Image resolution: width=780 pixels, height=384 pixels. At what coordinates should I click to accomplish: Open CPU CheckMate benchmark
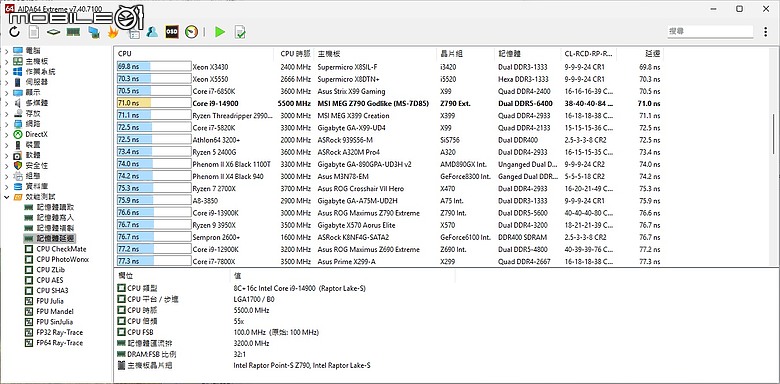(61, 249)
